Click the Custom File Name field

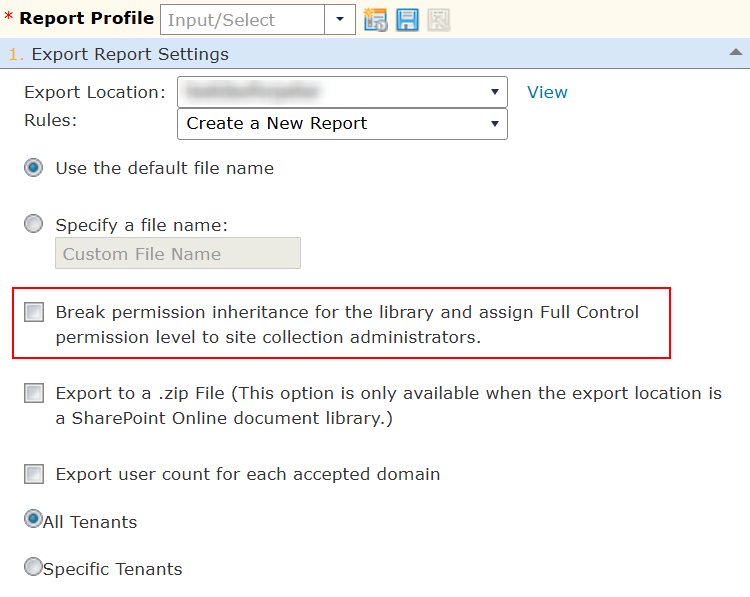[178, 253]
